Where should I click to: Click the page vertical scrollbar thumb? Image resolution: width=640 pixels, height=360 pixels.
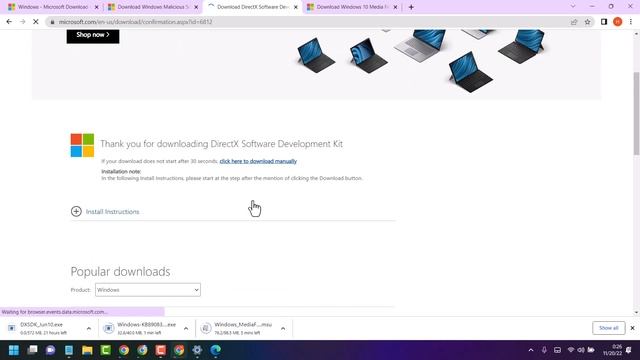pos(636,113)
